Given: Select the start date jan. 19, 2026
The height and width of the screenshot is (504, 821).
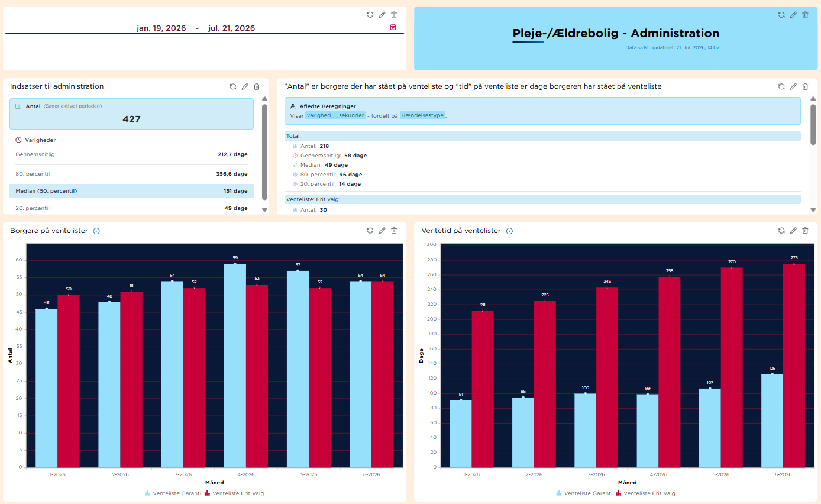Looking at the screenshot, I should click(161, 28).
